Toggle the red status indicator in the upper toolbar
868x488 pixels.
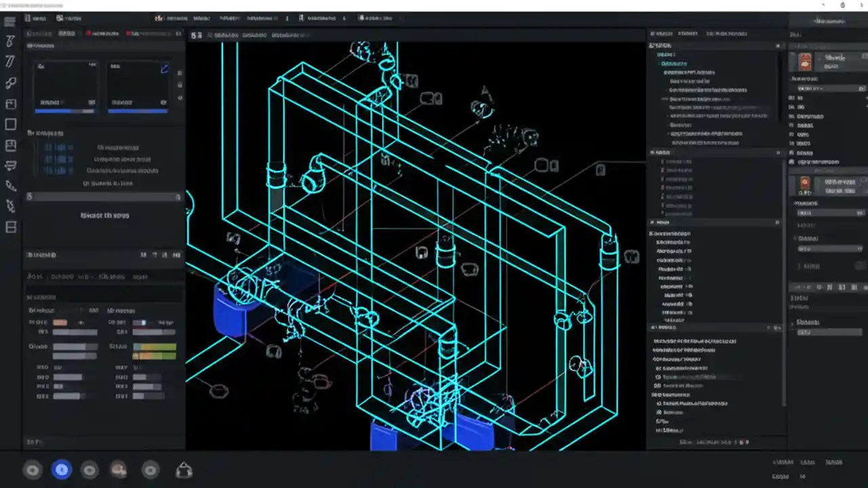[89, 33]
